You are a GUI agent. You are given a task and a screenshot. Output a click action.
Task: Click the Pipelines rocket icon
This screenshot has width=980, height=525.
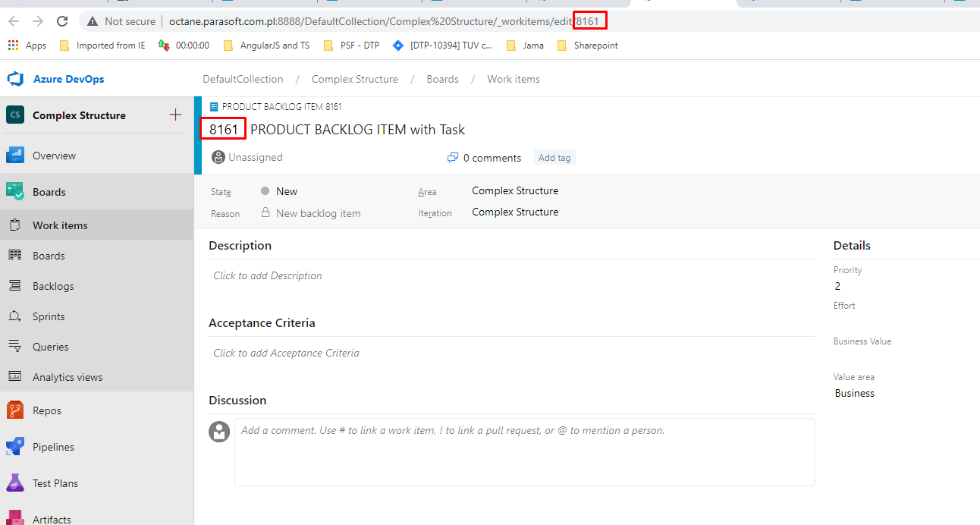tap(15, 447)
